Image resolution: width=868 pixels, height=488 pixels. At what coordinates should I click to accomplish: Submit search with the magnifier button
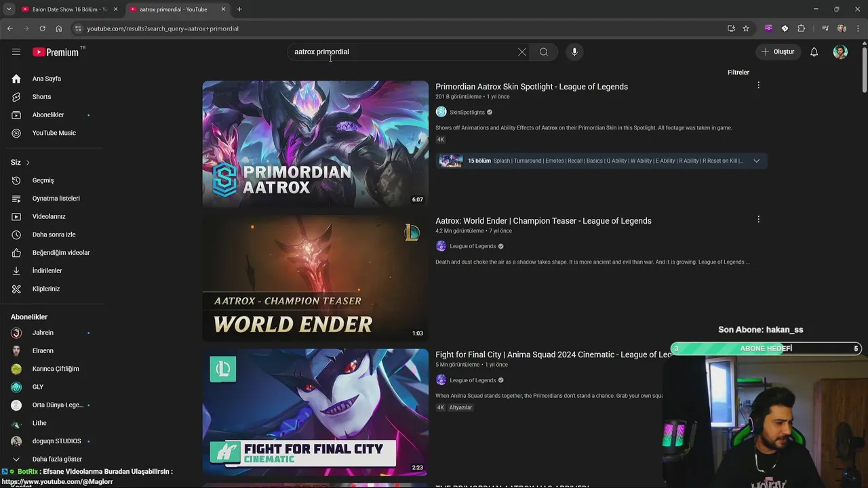coord(544,52)
